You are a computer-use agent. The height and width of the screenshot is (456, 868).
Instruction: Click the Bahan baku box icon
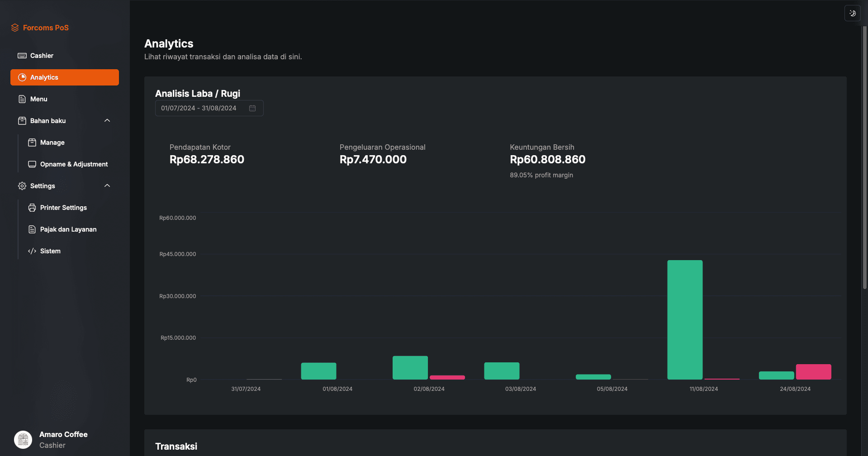[x=21, y=120]
